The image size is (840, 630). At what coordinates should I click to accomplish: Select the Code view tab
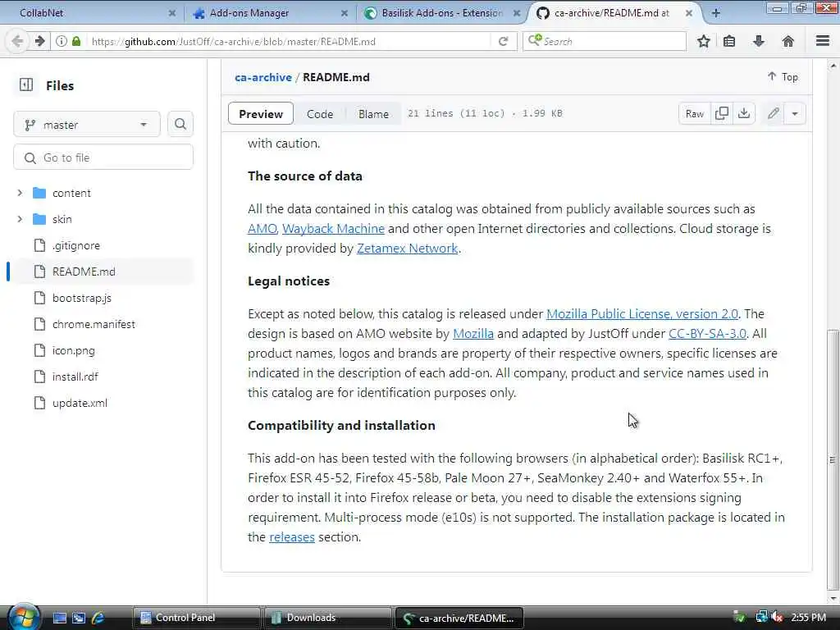320,113
